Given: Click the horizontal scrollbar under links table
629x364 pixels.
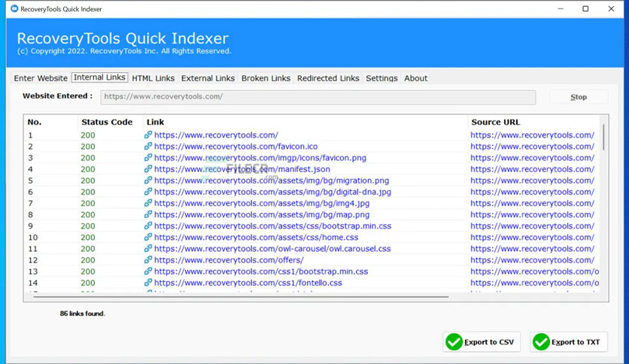Looking at the screenshot, I should (x=241, y=297).
